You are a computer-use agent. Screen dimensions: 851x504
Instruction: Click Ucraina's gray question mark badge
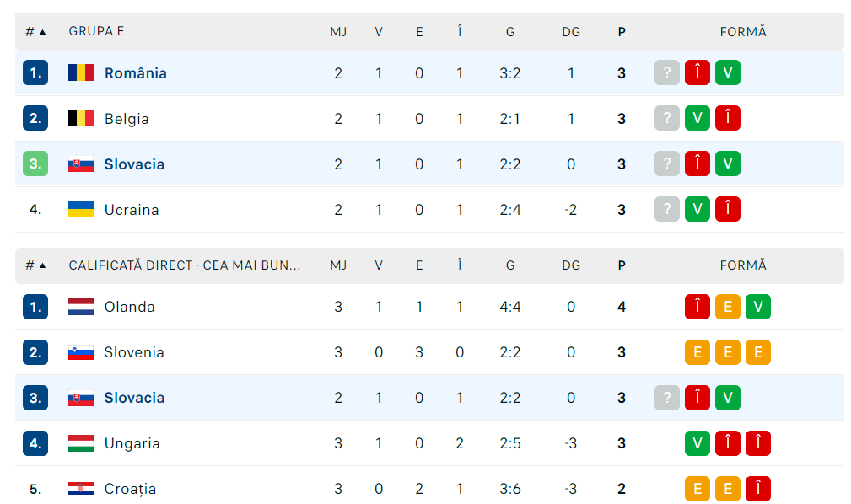point(667,210)
